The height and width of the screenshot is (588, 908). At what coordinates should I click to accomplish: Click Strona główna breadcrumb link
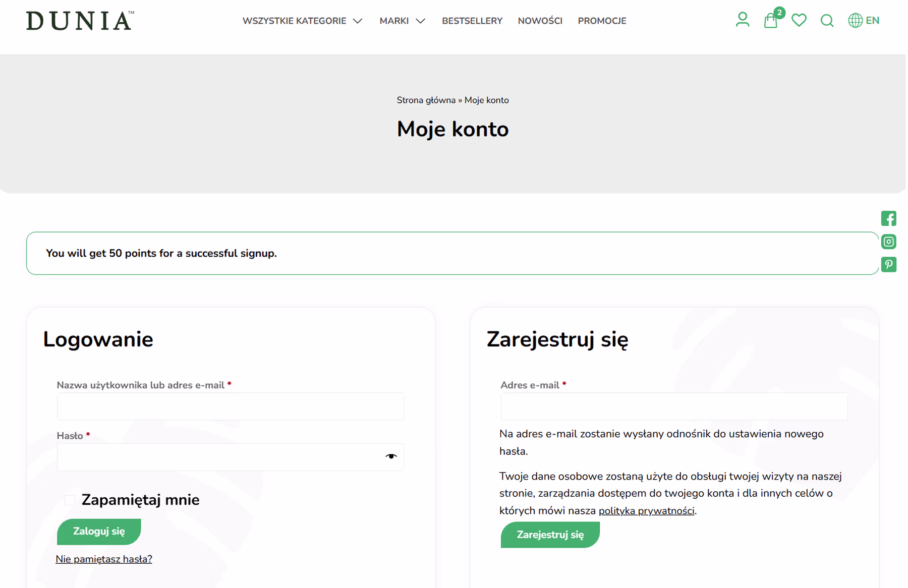pos(426,100)
